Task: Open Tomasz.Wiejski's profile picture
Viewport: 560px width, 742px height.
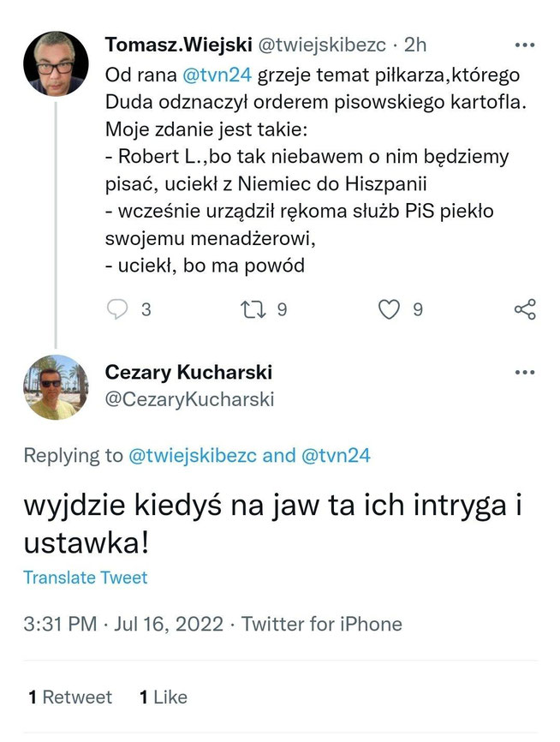Action: coord(56,64)
